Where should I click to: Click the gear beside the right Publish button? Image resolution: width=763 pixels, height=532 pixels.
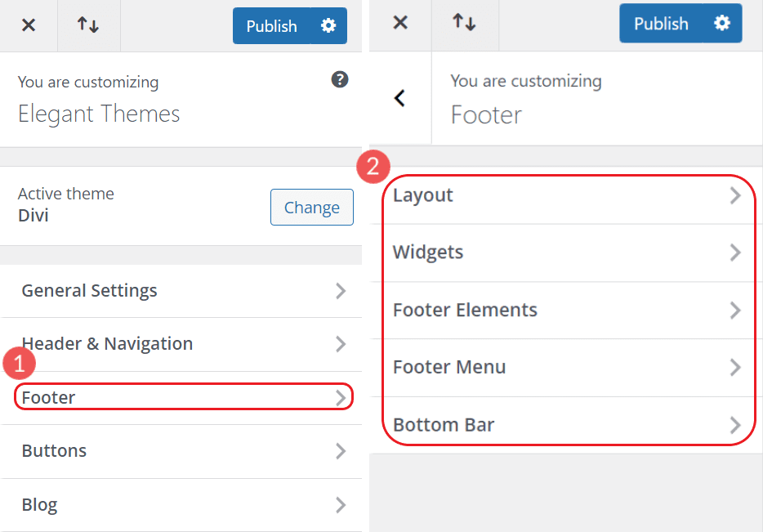click(720, 23)
